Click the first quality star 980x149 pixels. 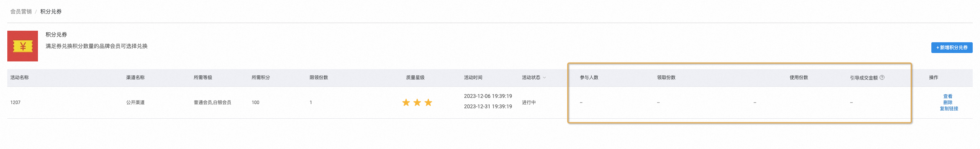point(406,103)
